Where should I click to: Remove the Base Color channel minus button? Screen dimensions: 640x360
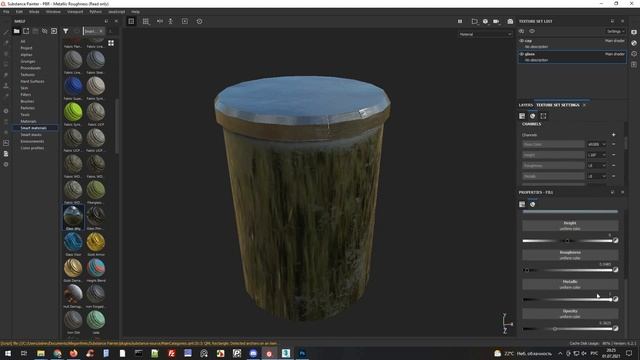613,144
